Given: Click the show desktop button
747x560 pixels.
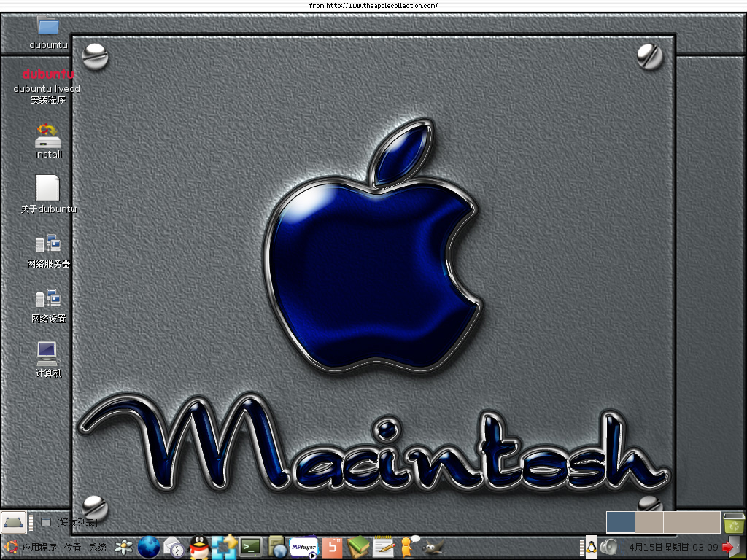Looking at the screenshot, I should point(13,522).
